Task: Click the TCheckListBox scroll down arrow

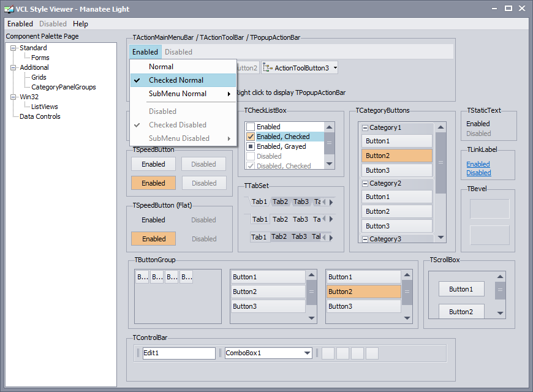Action: pyautogui.click(x=329, y=164)
